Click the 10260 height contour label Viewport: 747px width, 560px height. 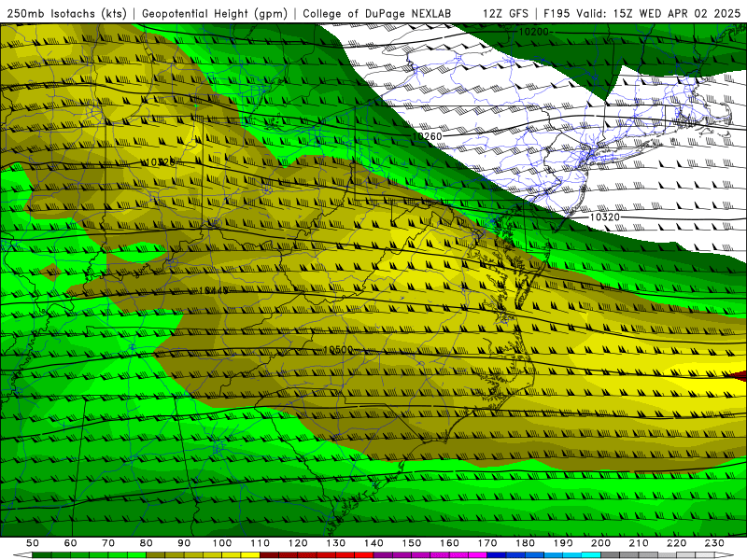pyautogui.click(x=427, y=136)
